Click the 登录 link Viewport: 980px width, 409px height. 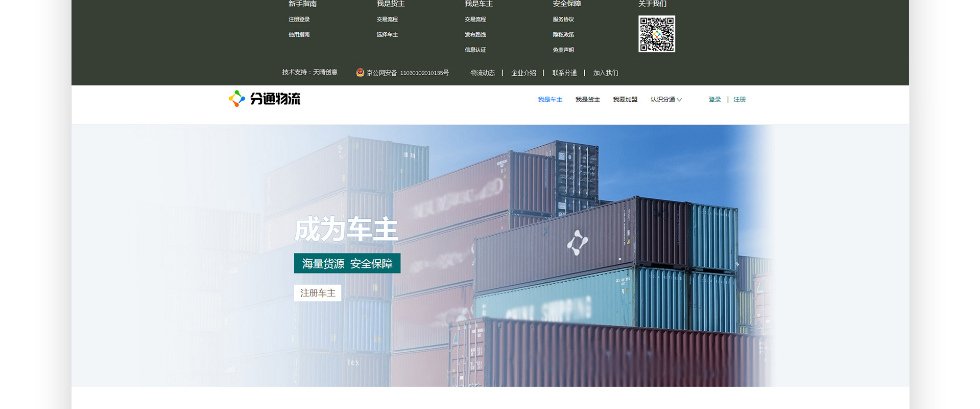(x=715, y=100)
